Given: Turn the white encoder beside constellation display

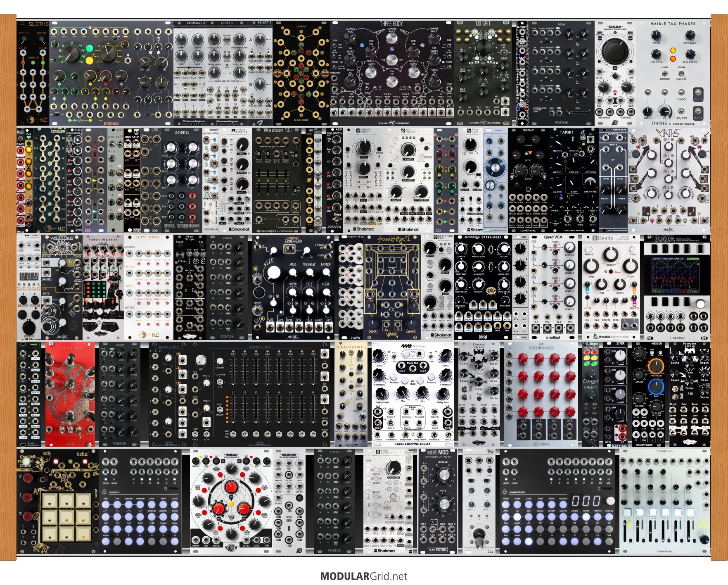Looking at the screenshot, I should point(610,500).
